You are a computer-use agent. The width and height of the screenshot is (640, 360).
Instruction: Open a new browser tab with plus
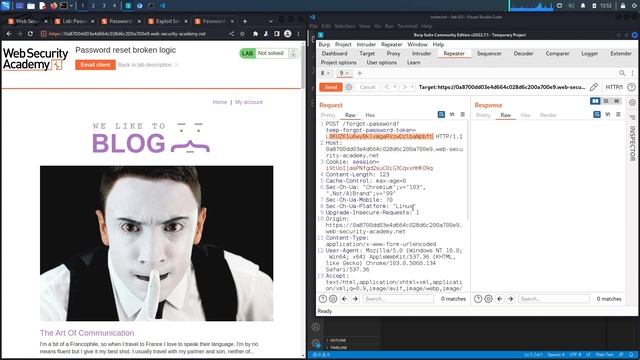[x=245, y=21]
